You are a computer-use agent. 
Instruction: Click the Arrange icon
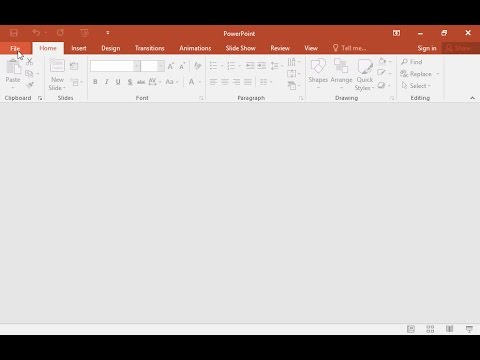point(341,66)
